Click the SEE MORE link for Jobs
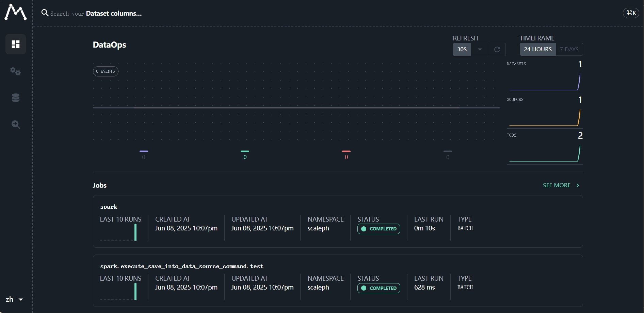 [x=557, y=185]
